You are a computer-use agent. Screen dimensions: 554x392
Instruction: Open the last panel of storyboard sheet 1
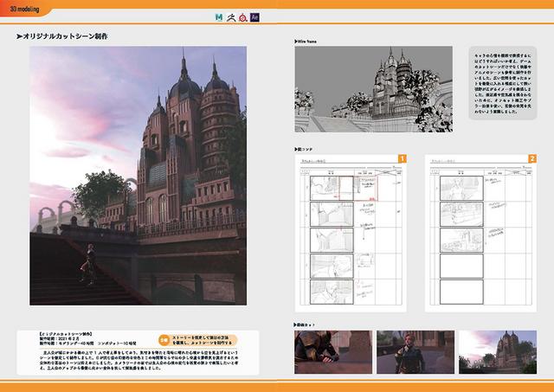[x=332, y=292]
